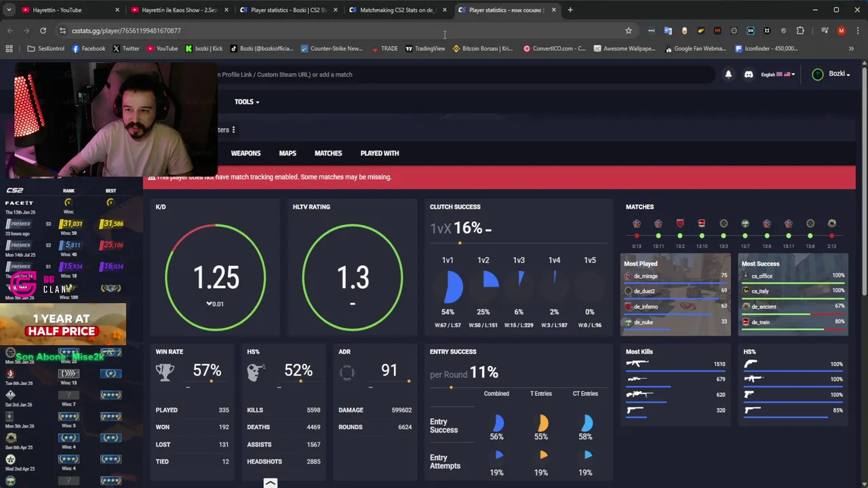Open the Chrome profile avatar M
868x488 pixels.
842,30
